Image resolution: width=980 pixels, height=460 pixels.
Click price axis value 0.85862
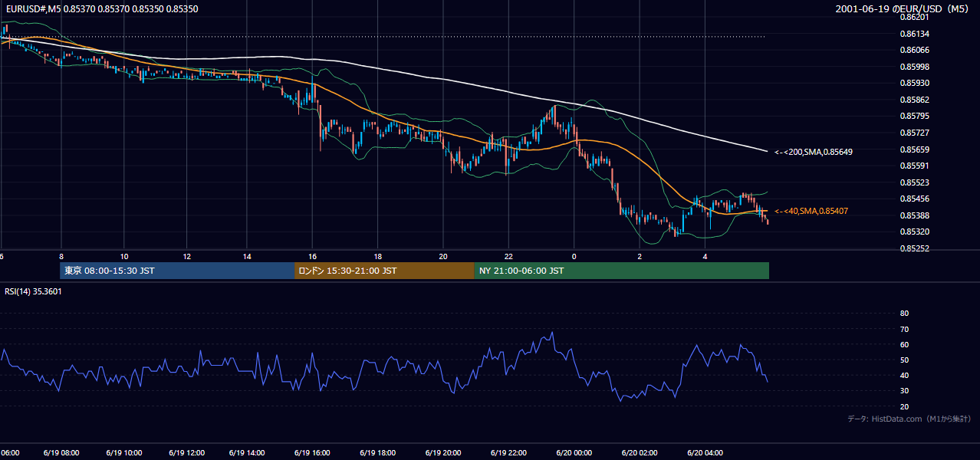point(914,100)
